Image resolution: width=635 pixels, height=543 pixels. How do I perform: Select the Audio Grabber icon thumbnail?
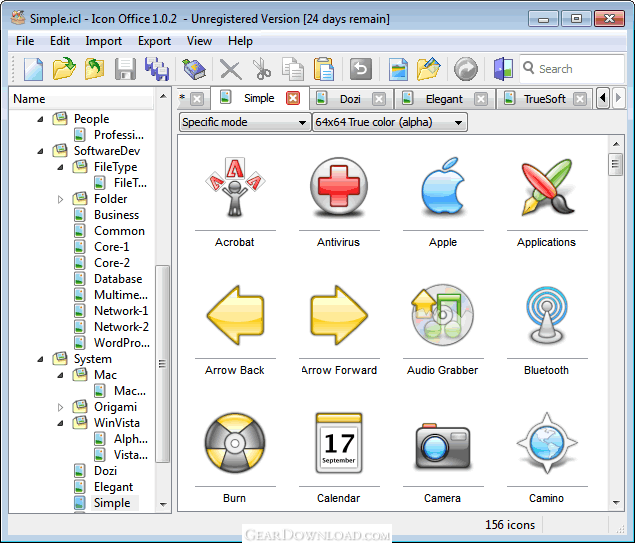point(443,315)
